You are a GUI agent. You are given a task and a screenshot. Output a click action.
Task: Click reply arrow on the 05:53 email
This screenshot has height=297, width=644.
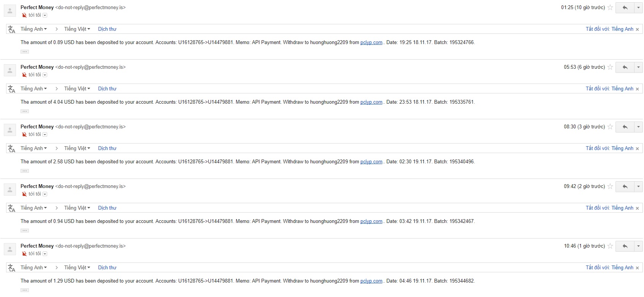click(625, 67)
